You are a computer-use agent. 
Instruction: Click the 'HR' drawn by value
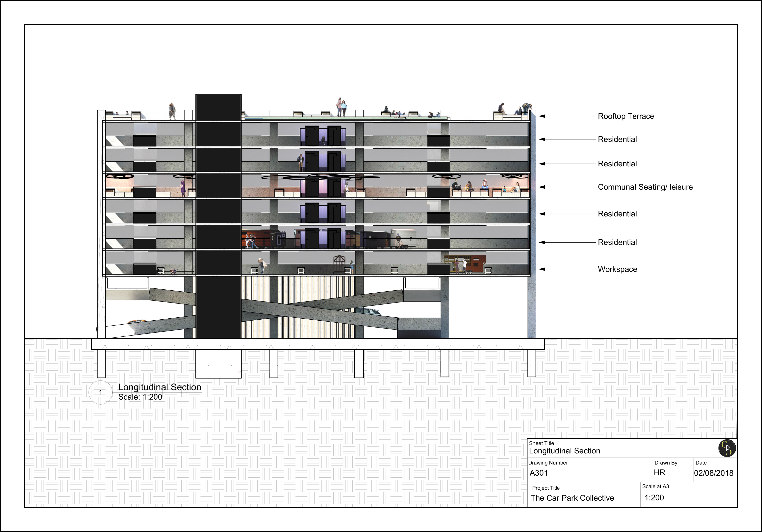pos(659,473)
